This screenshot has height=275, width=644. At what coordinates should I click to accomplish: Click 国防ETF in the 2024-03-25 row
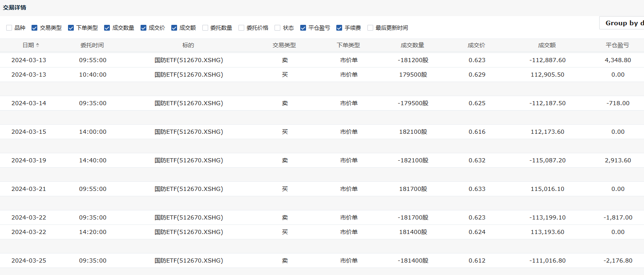pos(189,261)
